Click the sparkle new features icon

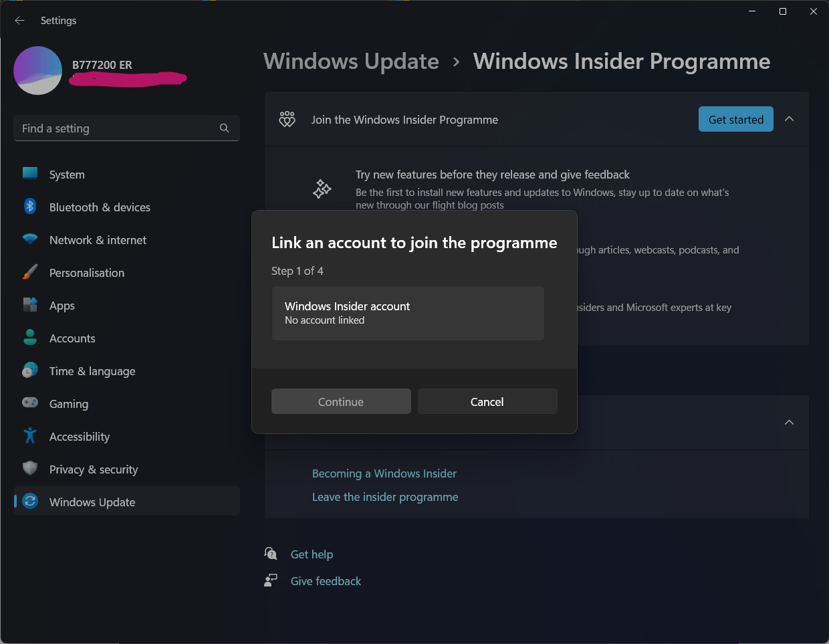pos(322,189)
